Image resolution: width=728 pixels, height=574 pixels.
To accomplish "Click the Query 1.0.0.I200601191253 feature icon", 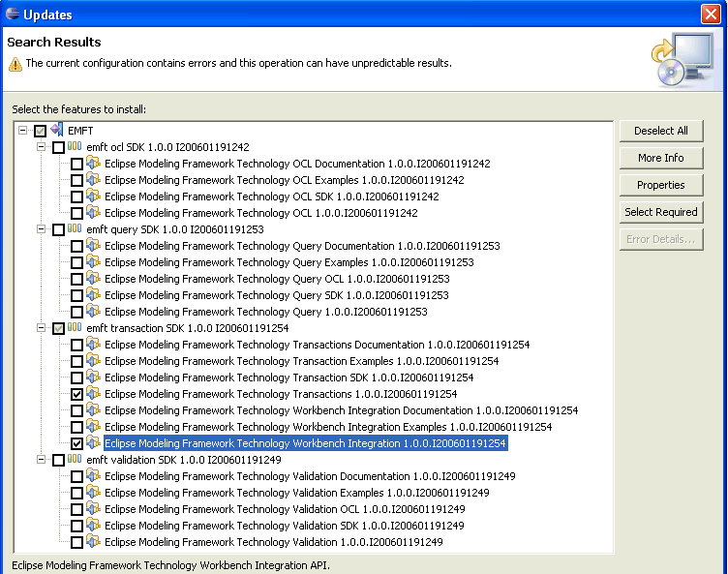I will click(93, 311).
